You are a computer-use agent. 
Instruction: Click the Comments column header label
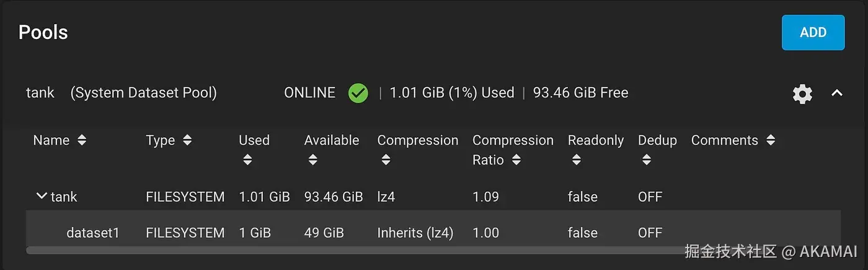pos(724,140)
